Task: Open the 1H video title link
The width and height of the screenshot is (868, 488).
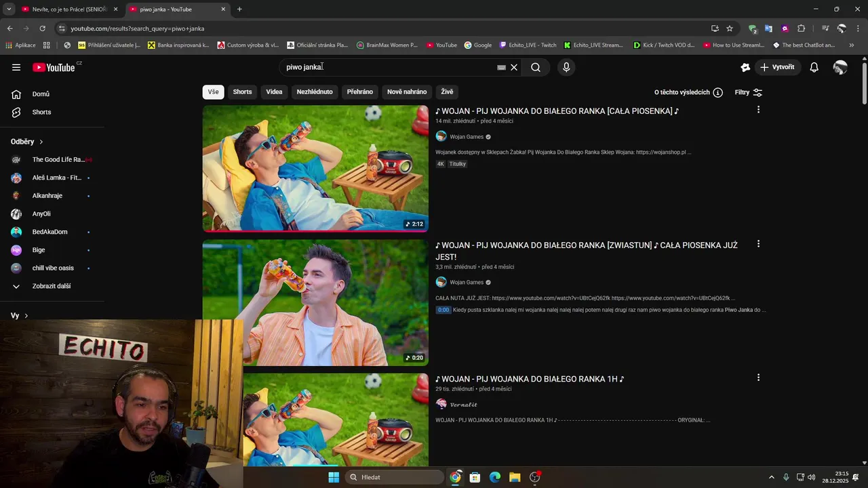Action: pyautogui.click(x=530, y=379)
